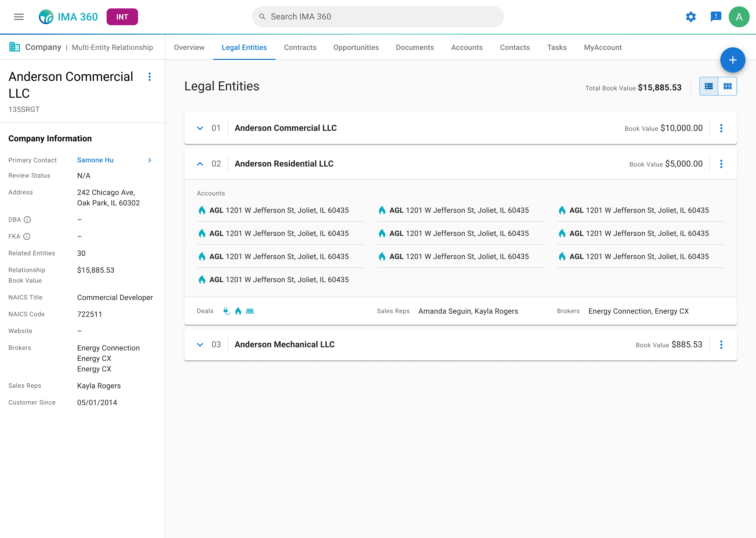
Task: Open the user avatar A menu
Action: (739, 17)
